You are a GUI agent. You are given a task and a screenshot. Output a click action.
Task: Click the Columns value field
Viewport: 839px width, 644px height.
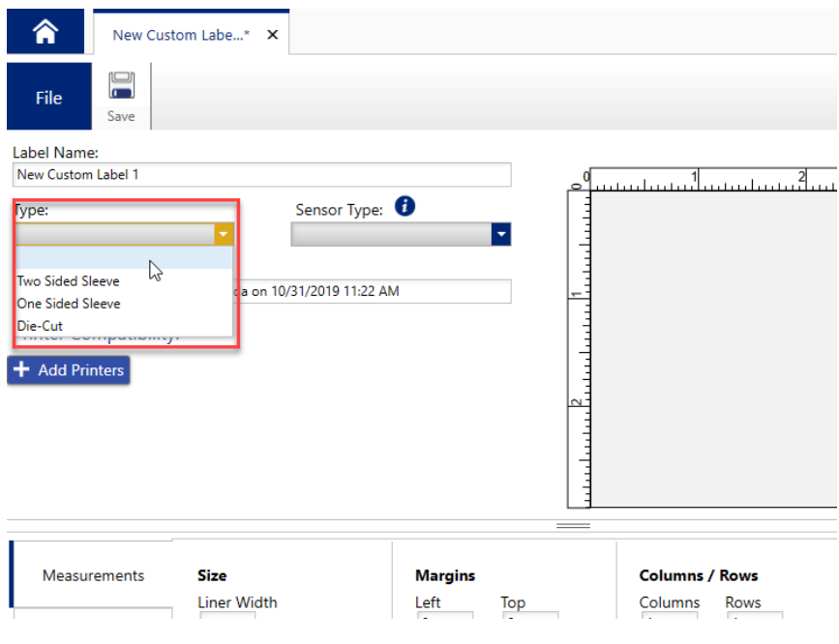(x=669, y=619)
